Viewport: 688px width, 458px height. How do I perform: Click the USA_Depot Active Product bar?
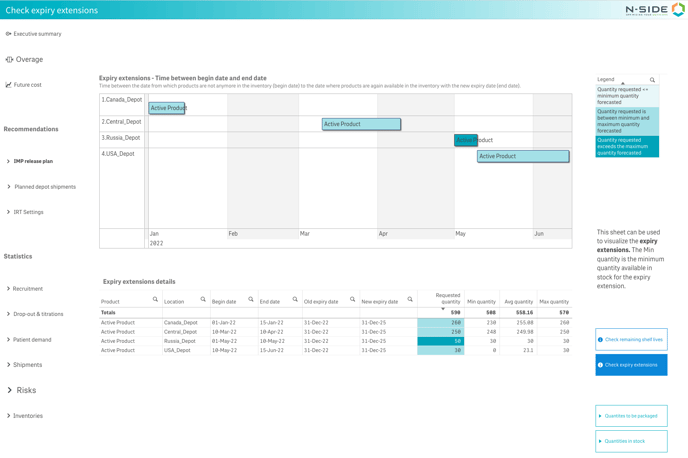pos(523,157)
